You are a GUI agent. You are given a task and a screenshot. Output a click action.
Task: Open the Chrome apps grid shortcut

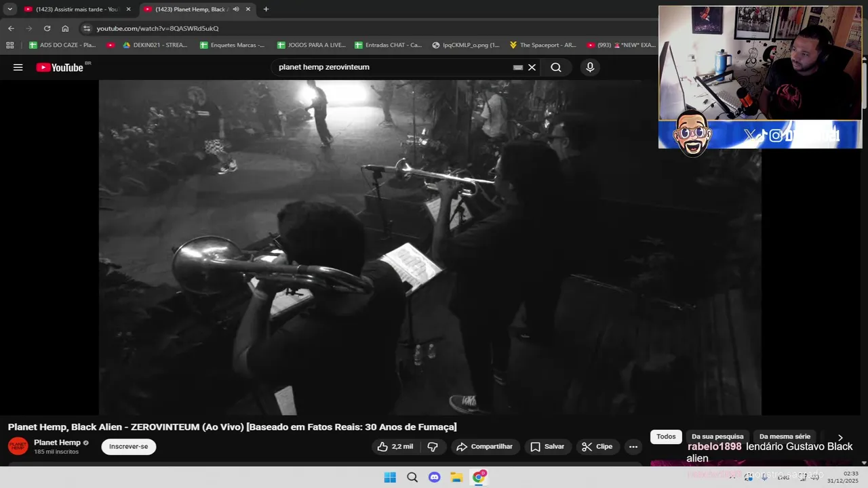9,45
